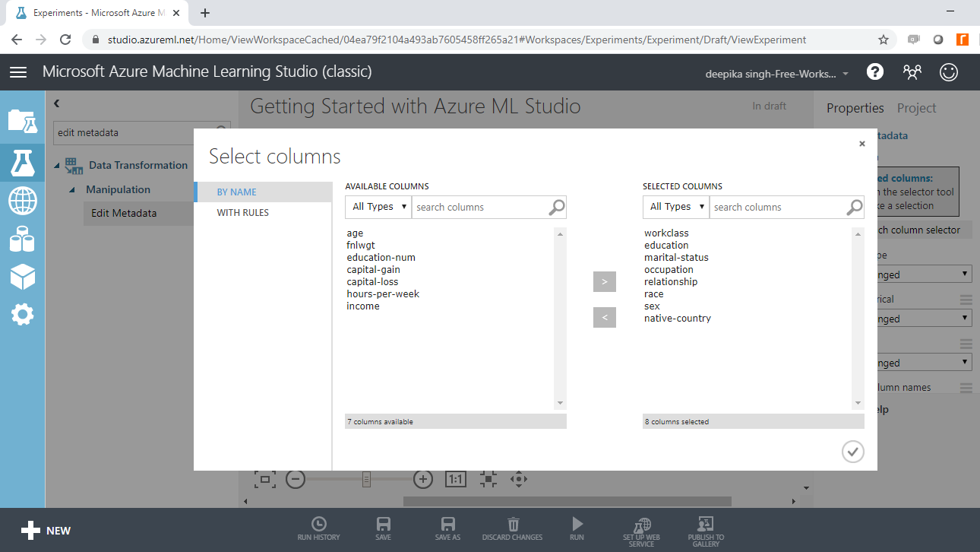Image resolution: width=980 pixels, height=552 pixels.
Task: Zoom in canvas with plus icon
Action: (423, 479)
